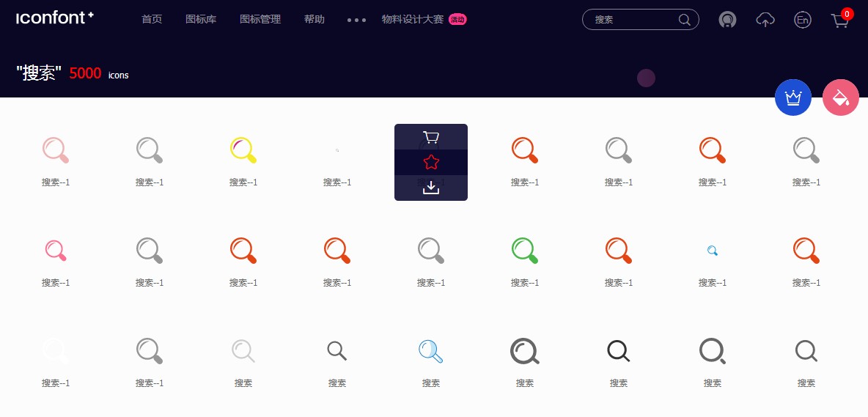868x417 pixels.
Task: Favorite the hovered icon with the star
Action: point(431,162)
